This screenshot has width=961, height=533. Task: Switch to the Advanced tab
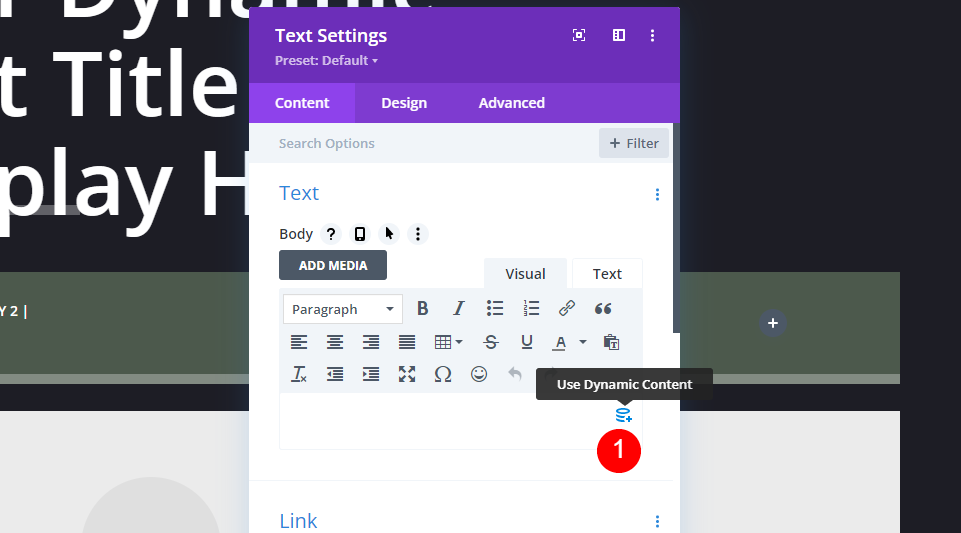coord(511,103)
